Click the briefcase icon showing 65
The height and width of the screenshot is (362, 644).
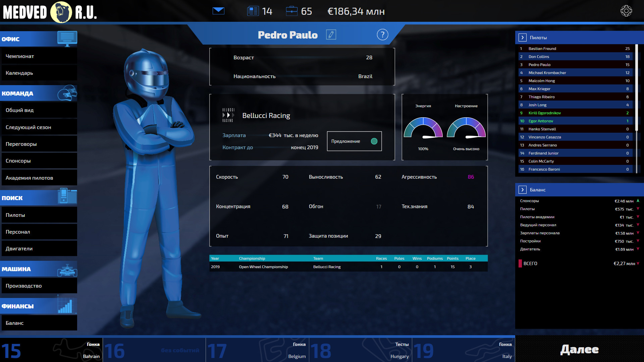[291, 11]
